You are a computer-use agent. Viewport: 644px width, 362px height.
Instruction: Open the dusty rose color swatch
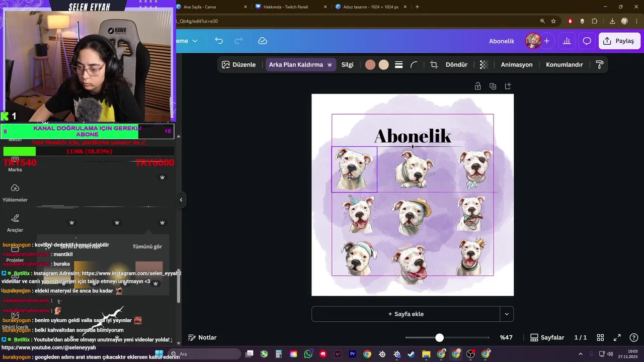point(370,65)
